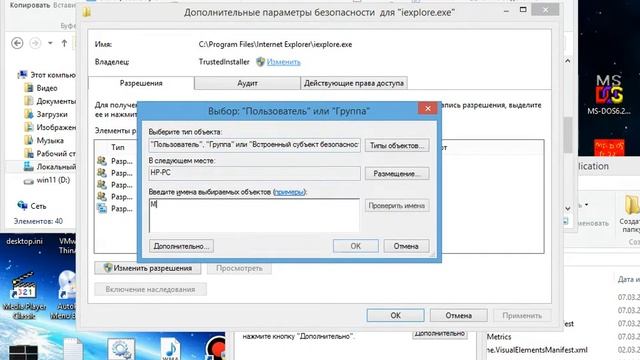
Task: Select the first permission entry user icon
Action: (x=102, y=161)
